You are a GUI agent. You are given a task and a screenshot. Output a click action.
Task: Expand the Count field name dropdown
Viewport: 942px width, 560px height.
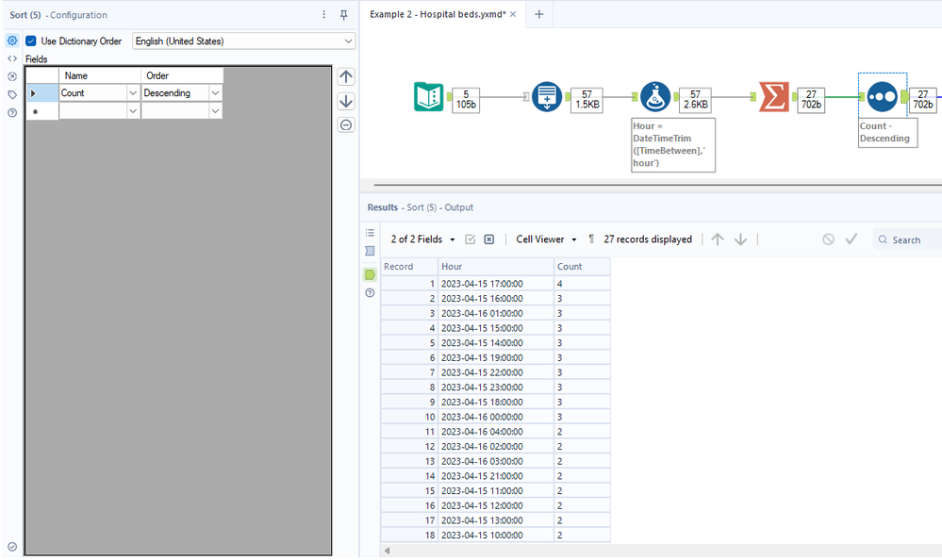point(133,93)
